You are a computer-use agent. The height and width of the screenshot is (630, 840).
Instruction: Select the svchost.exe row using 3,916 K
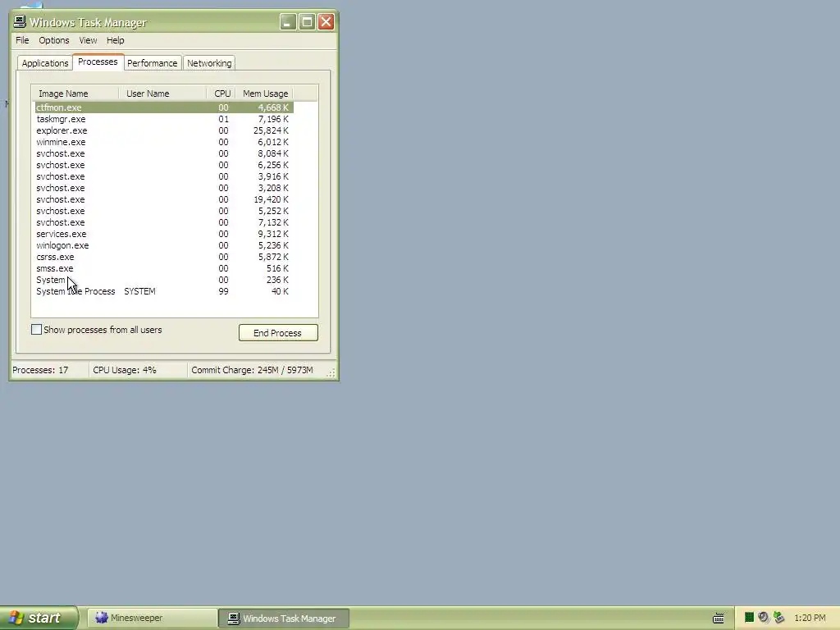tap(164, 176)
